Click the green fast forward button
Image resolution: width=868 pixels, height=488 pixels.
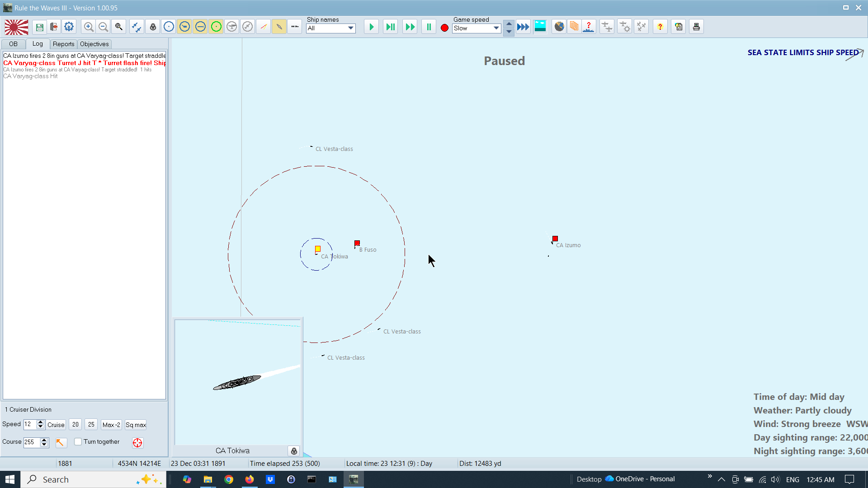coord(410,27)
